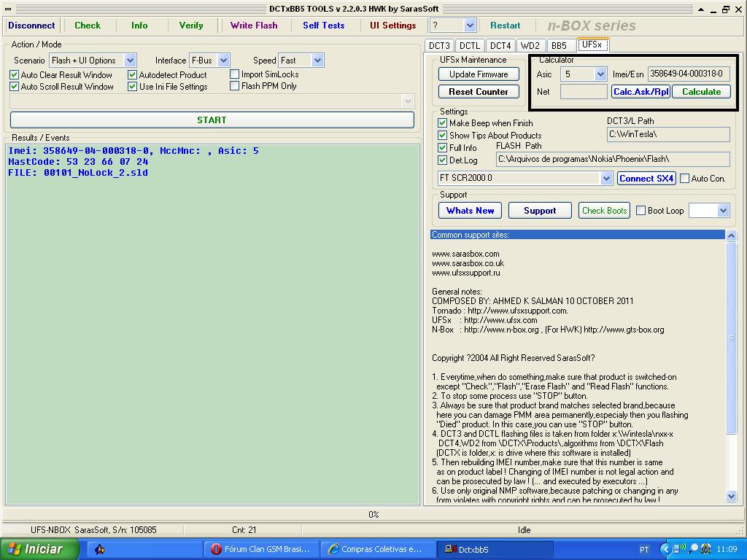Image resolution: width=747 pixels, height=560 pixels.
Task: Click the MastCode line in results
Action: point(78,162)
